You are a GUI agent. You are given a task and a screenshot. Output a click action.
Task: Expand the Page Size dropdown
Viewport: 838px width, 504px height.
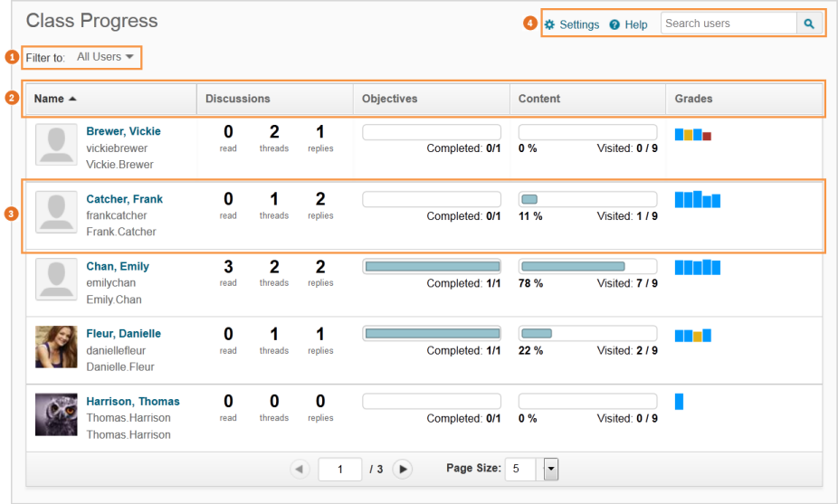(550, 469)
